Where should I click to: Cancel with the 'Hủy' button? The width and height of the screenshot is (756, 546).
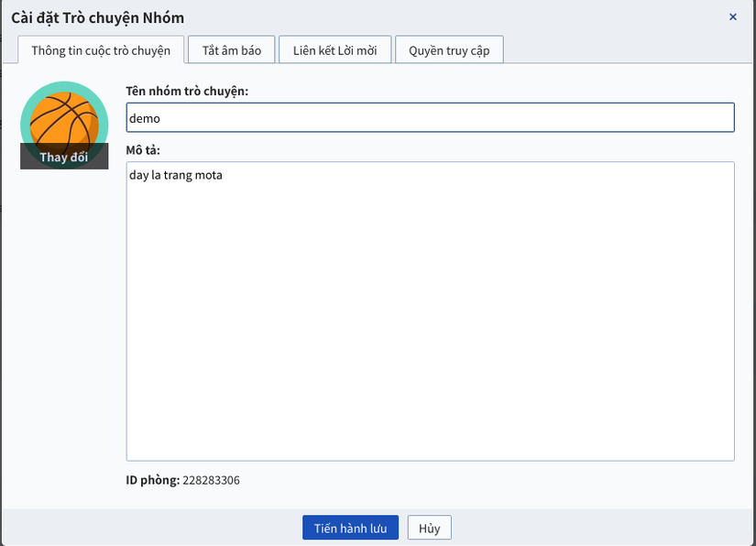coord(429,529)
